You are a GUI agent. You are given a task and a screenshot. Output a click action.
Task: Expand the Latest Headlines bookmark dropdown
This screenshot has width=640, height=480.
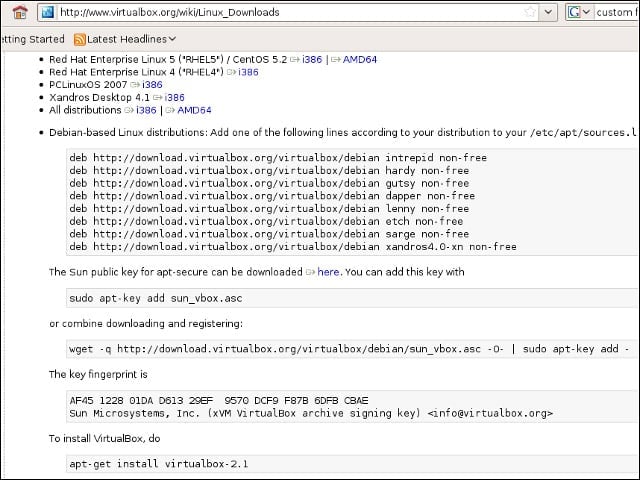172,39
